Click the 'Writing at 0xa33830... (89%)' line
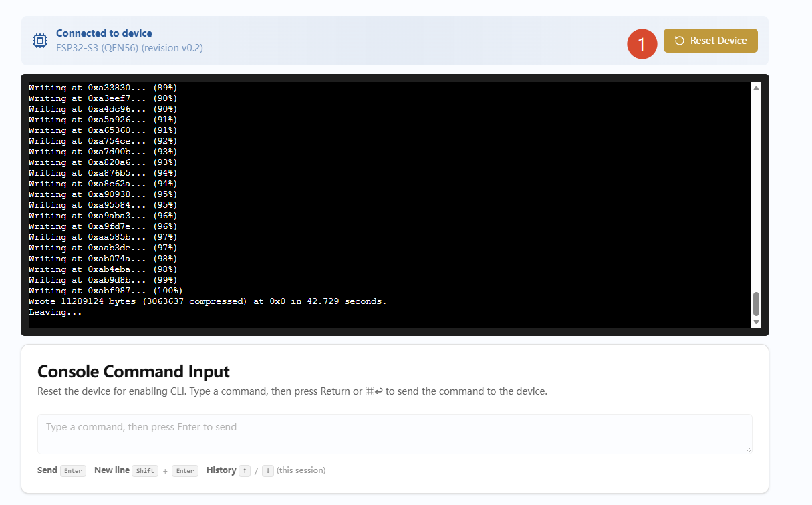812x505 pixels. (103, 88)
